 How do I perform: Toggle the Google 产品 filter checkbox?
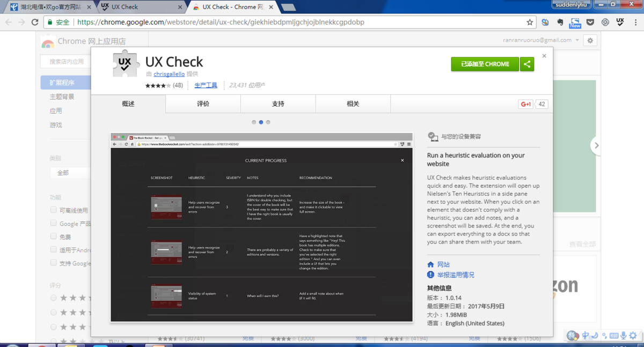(53, 223)
